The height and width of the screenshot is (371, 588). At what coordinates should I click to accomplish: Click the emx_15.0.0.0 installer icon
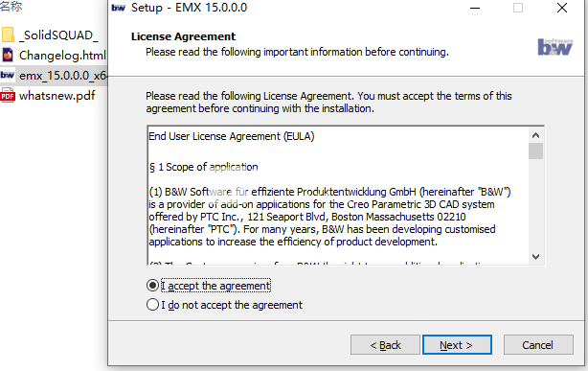pos(8,75)
